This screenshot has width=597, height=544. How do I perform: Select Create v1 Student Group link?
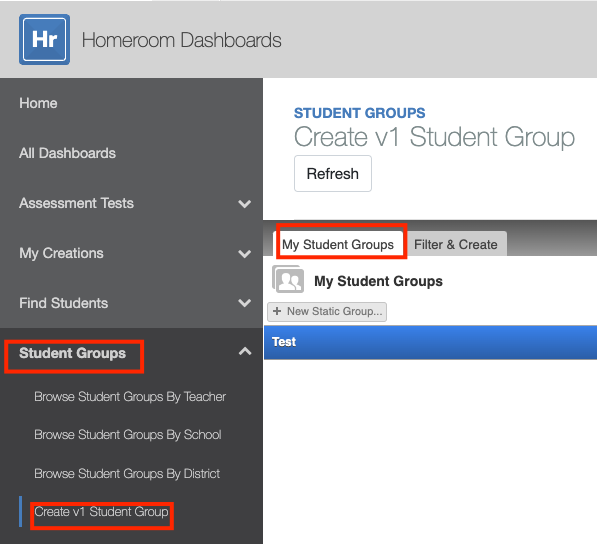101,512
